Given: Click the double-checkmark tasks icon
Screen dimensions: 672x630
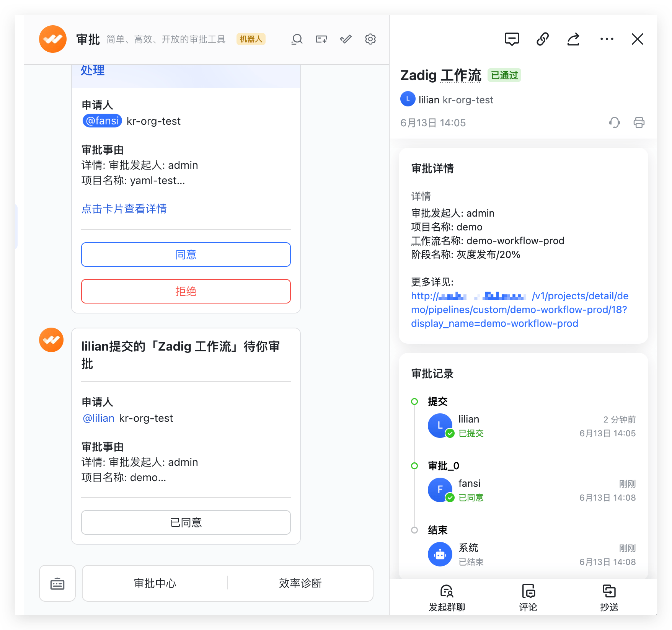Looking at the screenshot, I should pos(346,39).
